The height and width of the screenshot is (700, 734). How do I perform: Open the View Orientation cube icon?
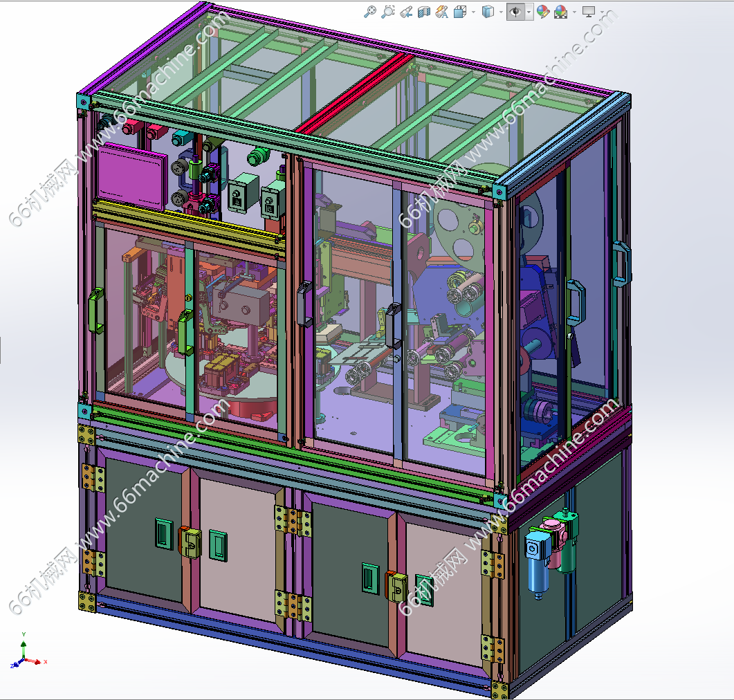tap(460, 12)
